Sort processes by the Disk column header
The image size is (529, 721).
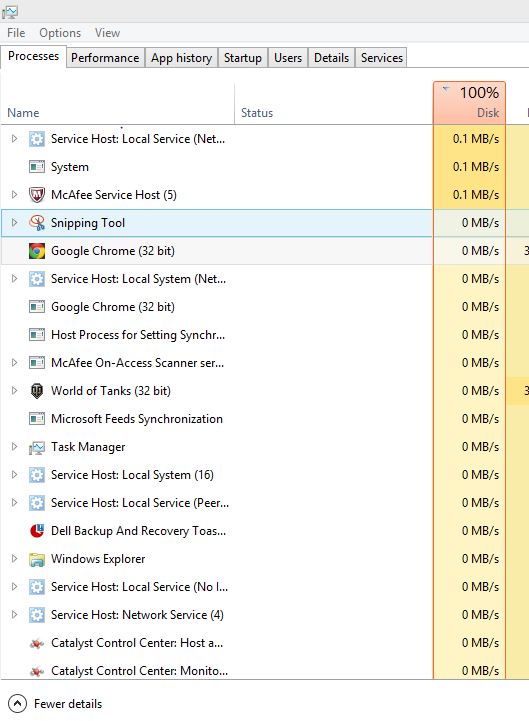[469, 103]
